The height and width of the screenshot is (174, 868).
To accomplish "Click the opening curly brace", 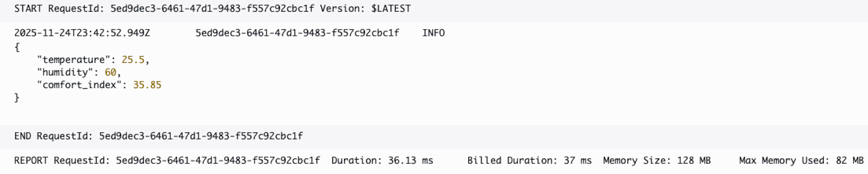I will coord(17,47).
